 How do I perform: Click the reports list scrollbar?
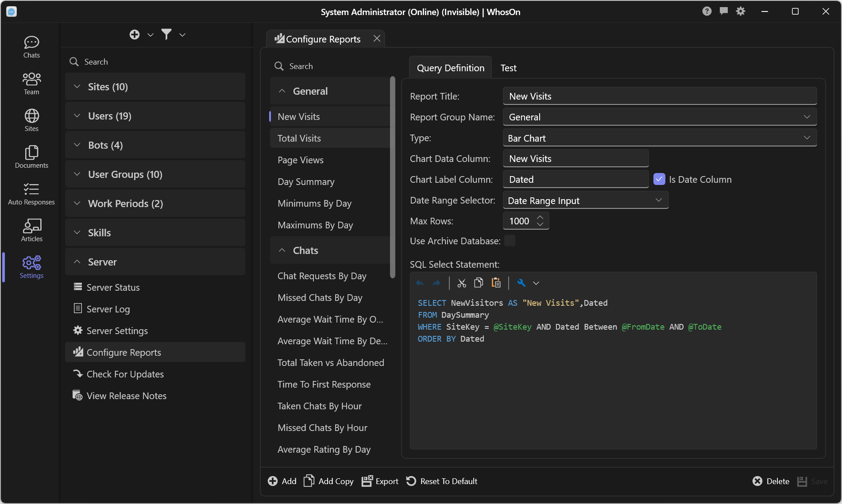[392, 177]
